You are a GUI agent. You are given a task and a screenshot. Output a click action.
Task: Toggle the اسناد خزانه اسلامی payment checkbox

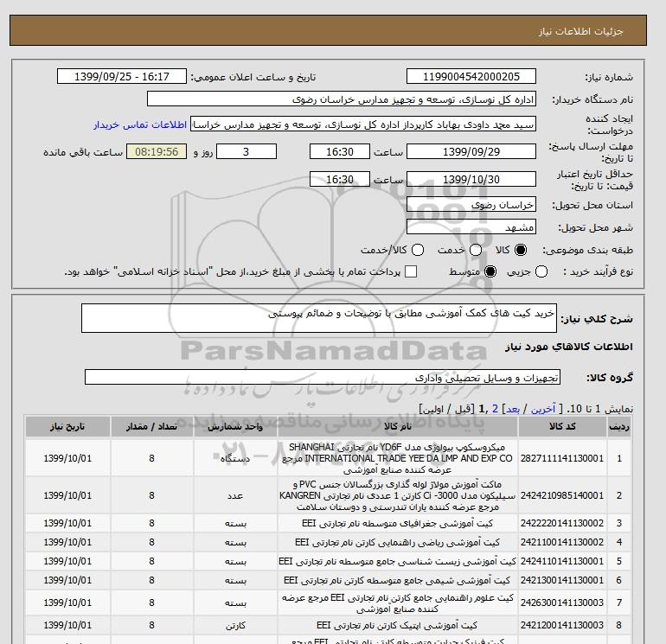411,271
